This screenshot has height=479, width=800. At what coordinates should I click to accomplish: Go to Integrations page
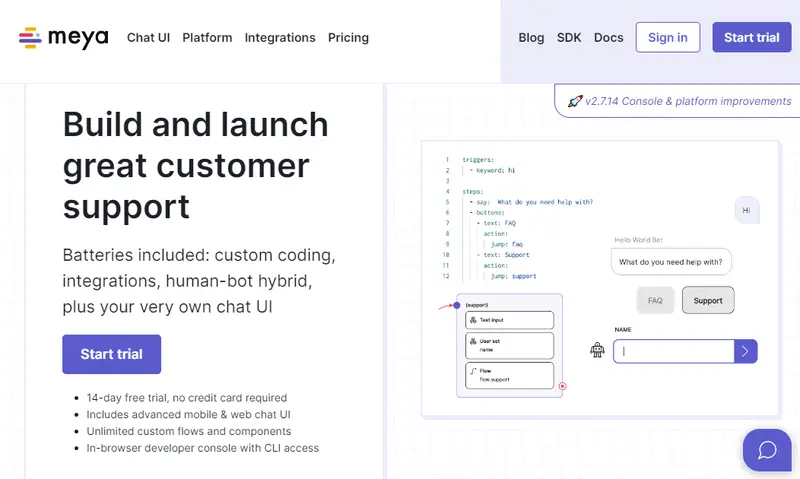click(x=280, y=38)
